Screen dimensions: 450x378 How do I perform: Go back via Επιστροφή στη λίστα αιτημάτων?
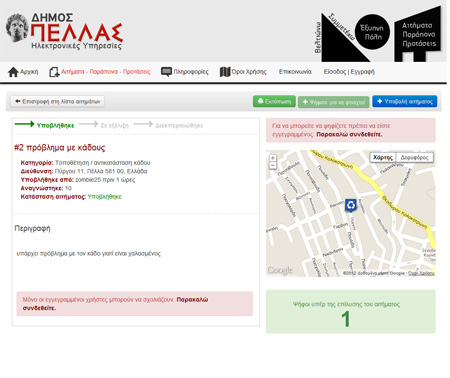pos(58,101)
